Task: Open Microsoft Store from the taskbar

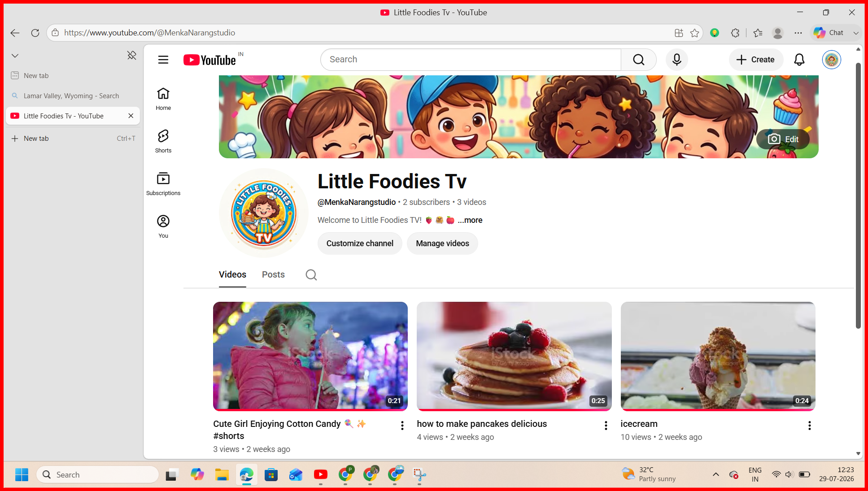Action: 271,474
